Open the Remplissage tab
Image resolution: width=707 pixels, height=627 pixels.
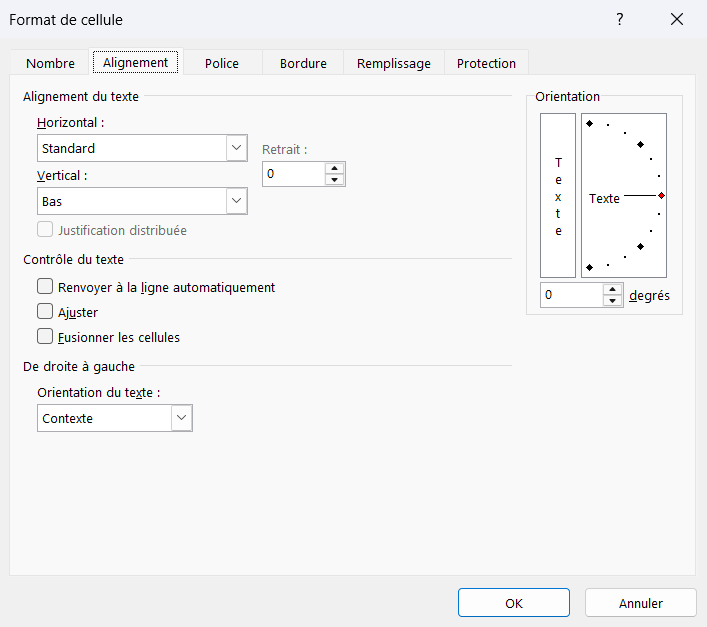click(394, 63)
